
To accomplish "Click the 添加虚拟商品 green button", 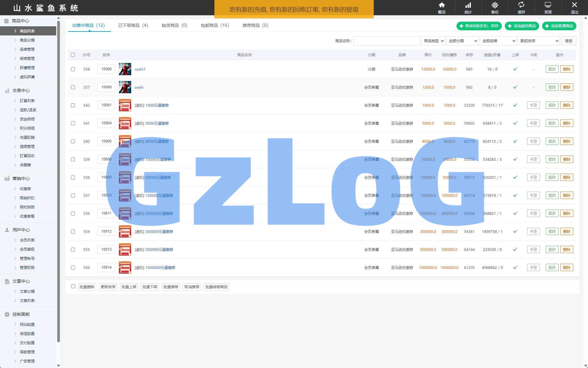I will [522, 26].
